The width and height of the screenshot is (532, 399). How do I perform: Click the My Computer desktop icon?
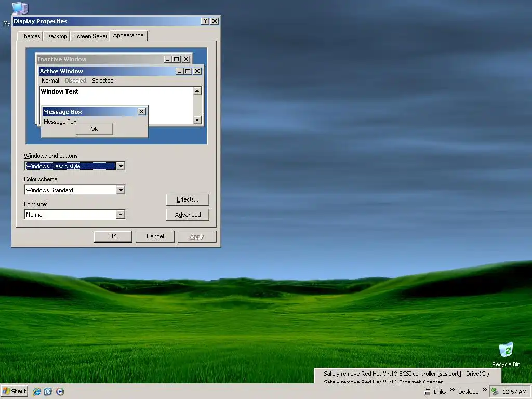pyautogui.click(x=20, y=8)
